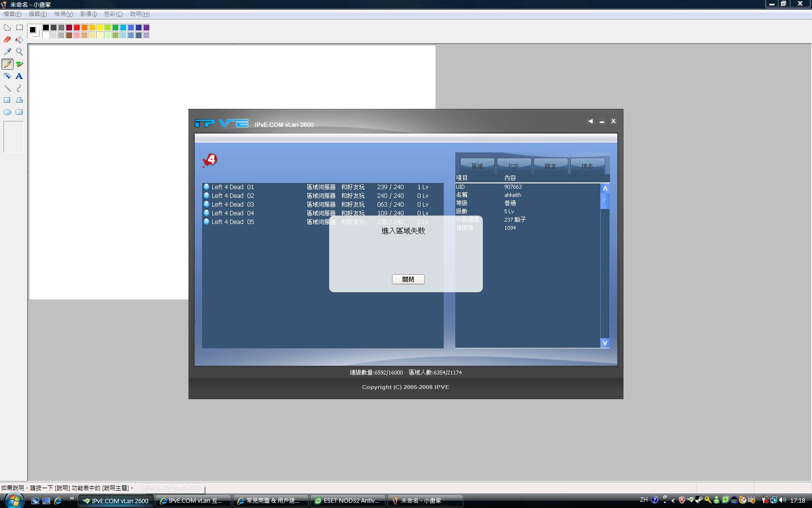Select the Fill with color bucket tool
812x508 pixels.
click(19, 40)
